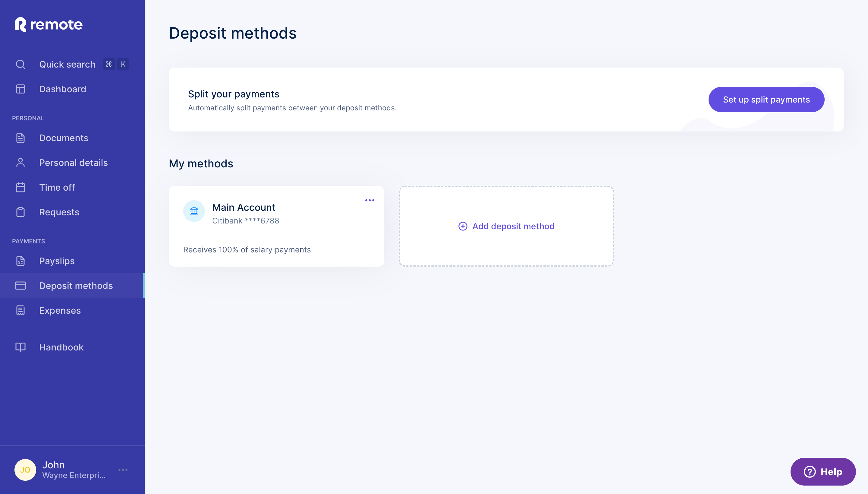The width and height of the screenshot is (868, 494).
Task: Open the Help widget
Action: click(x=823, y=472)
